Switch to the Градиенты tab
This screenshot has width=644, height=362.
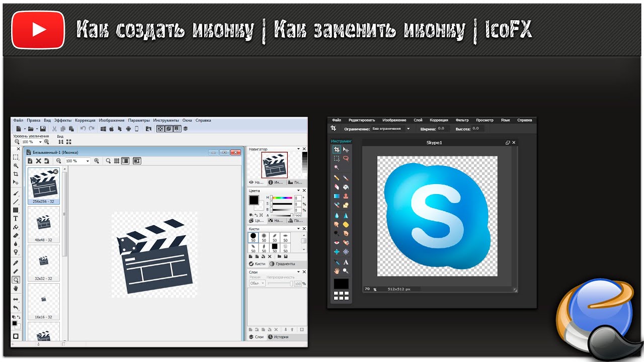point(282,263)
